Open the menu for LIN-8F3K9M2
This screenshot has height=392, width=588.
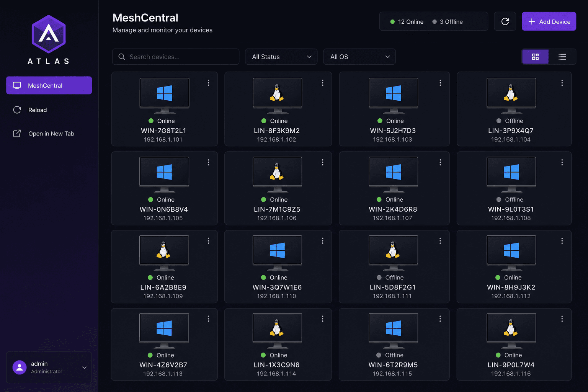pos(323,83)
